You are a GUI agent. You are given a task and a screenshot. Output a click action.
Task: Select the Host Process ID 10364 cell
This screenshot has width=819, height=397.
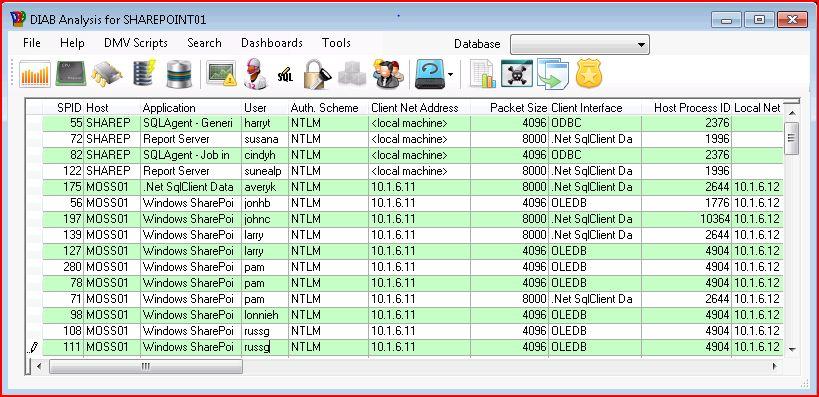pos(686,219)
